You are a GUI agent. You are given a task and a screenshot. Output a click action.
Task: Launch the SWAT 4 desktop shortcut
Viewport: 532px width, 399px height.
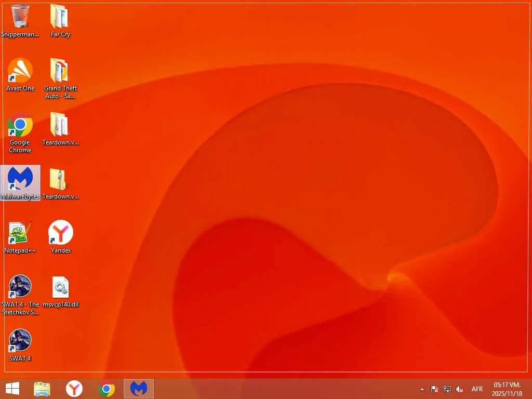[x=20, y=345]
